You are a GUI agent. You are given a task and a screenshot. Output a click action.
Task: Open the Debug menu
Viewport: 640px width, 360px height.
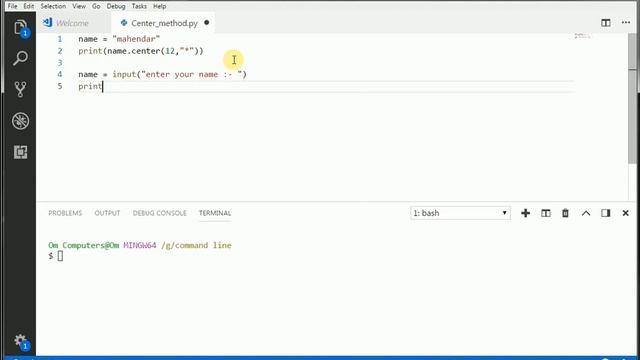[116, 6]
